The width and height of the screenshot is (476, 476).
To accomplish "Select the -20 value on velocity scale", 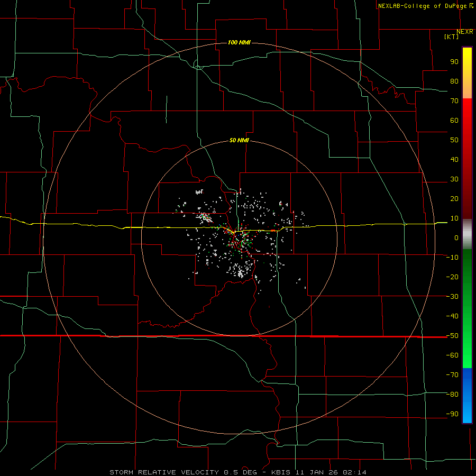I will [452, 277].
